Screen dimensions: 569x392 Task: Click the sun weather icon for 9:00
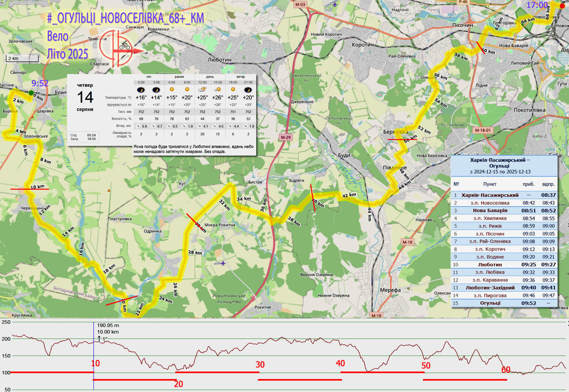(187, 89)
